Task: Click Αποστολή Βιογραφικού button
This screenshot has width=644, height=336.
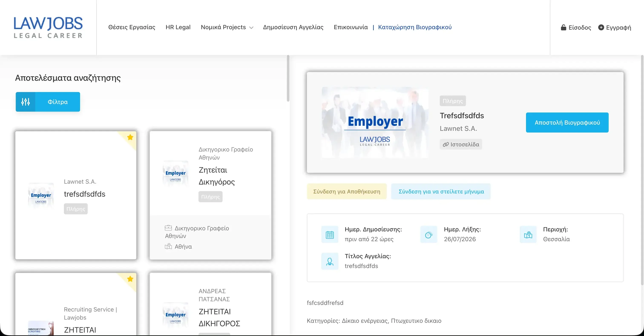Action: 567,123
